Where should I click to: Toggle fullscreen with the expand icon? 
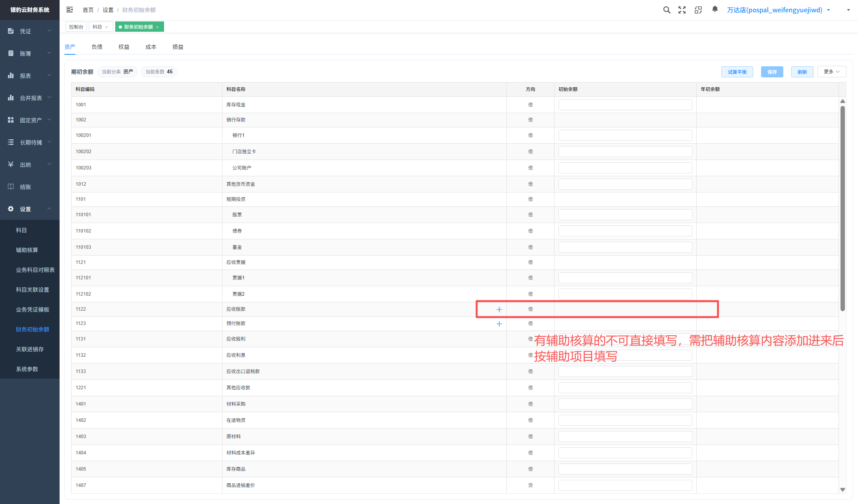click(x=682, y=10)
